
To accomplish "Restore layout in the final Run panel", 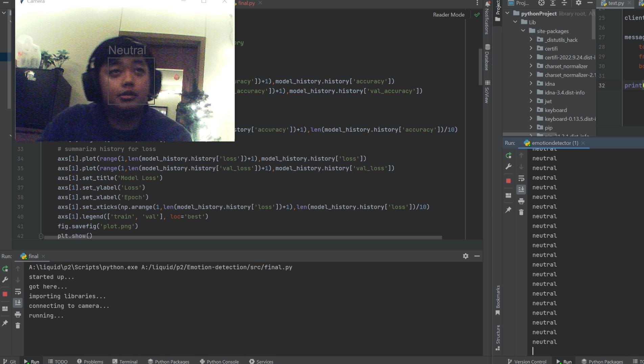I will click(5, 309).
